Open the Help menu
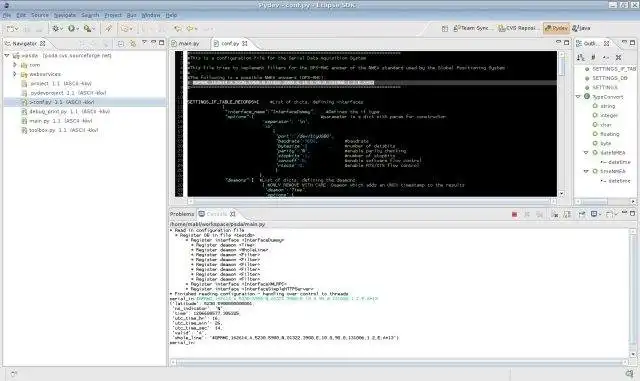The image size is (640, 381). [171, 15]
